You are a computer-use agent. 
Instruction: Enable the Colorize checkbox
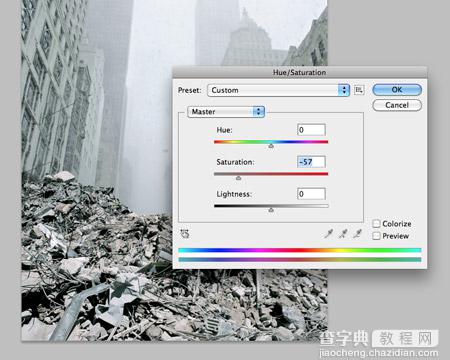[376, 223]
